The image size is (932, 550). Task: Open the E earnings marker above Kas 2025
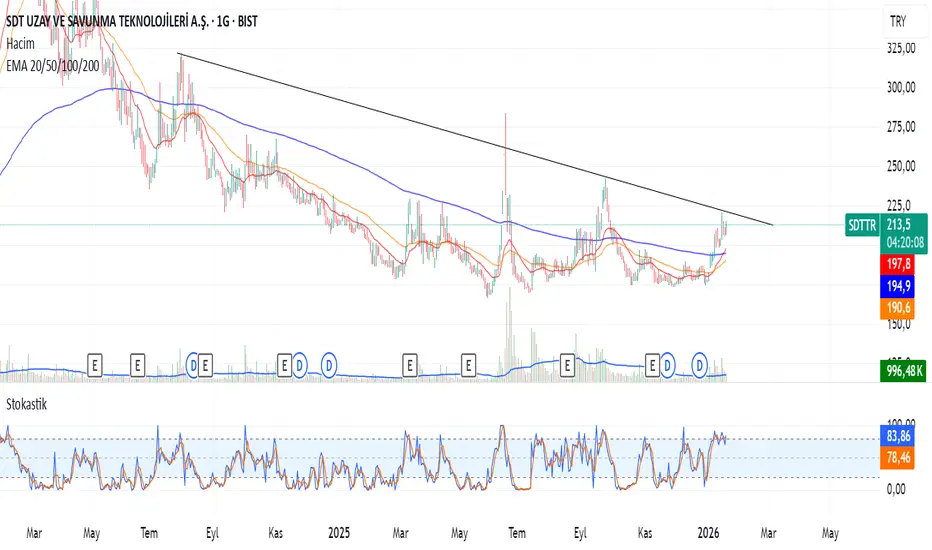(652, 365)
